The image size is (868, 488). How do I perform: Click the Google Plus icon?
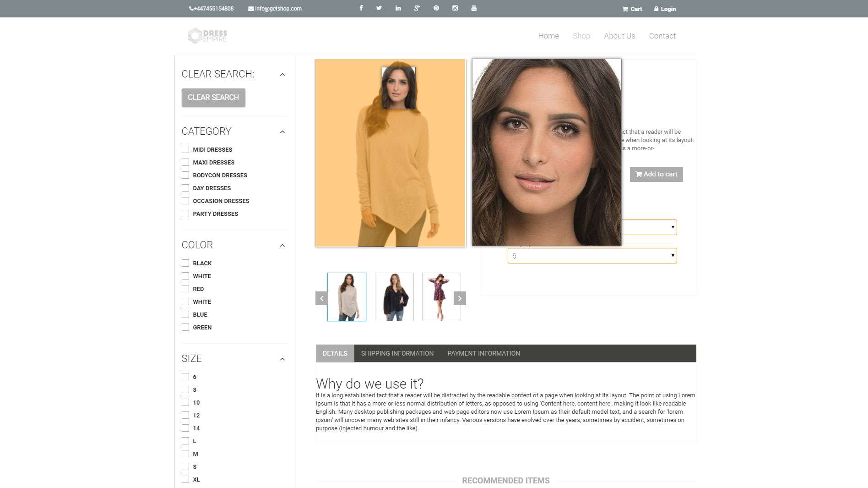coord(417,8)
